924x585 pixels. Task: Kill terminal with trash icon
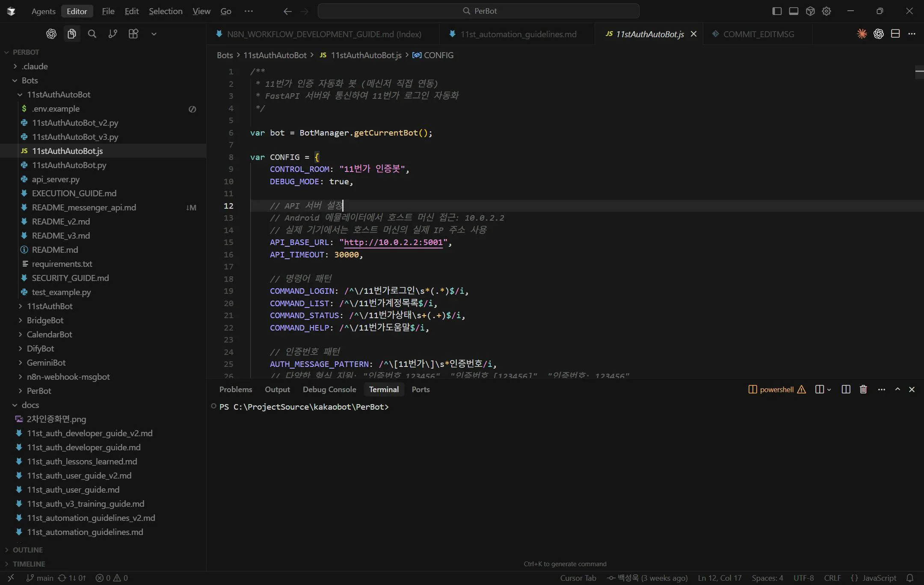[x=863, y=389]
